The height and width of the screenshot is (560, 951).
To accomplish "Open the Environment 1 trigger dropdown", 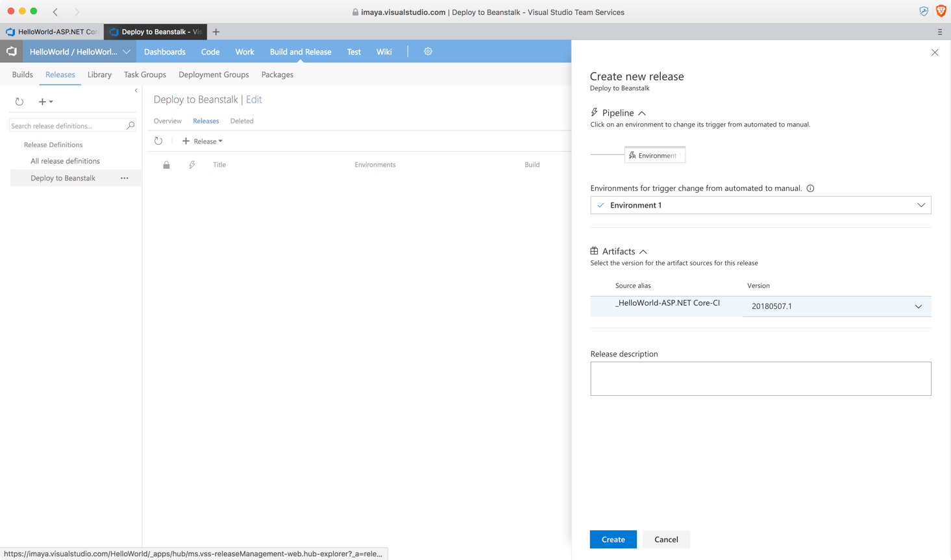I will pos(761,205).
